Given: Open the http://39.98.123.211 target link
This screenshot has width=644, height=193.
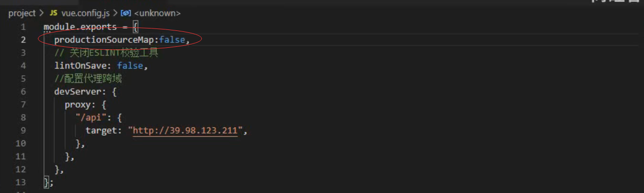Looking at the screenshot, I should pyautogui.click(x=186, y=130).
